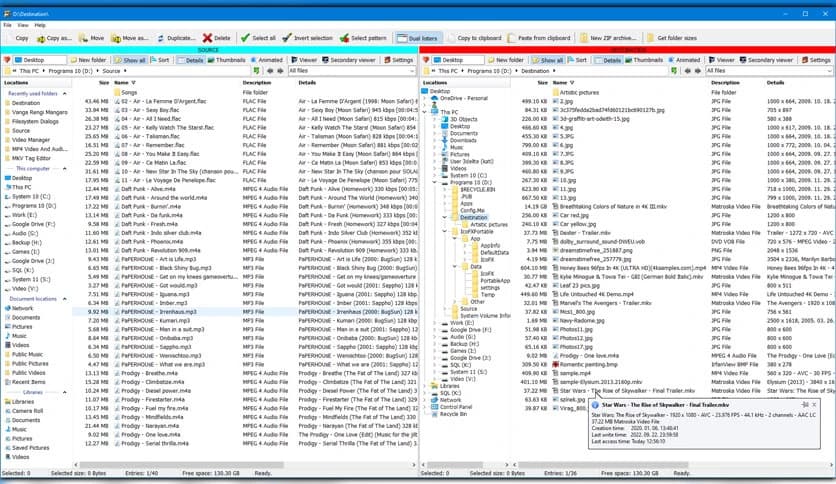This screenshot has height=484, width=836.
Task: Open the Secondary viewer in destination pane
Action: click(x=769, y=60)
